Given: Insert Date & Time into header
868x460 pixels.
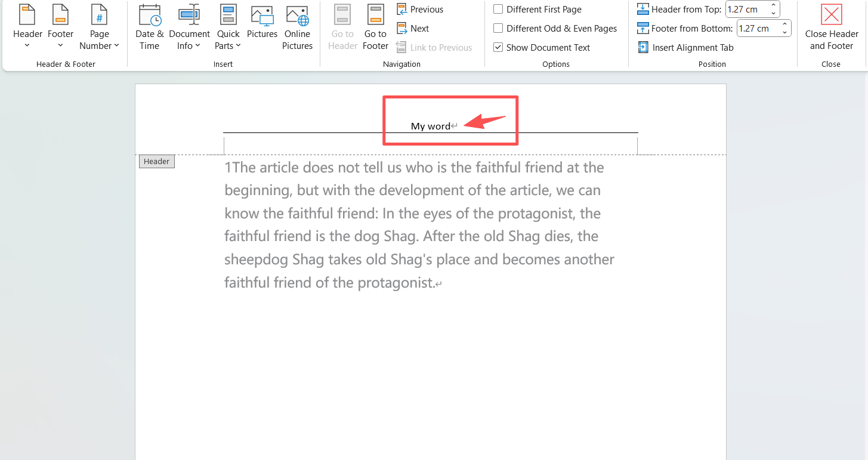Looking at the screenshot, I should (x=149, y=27).
